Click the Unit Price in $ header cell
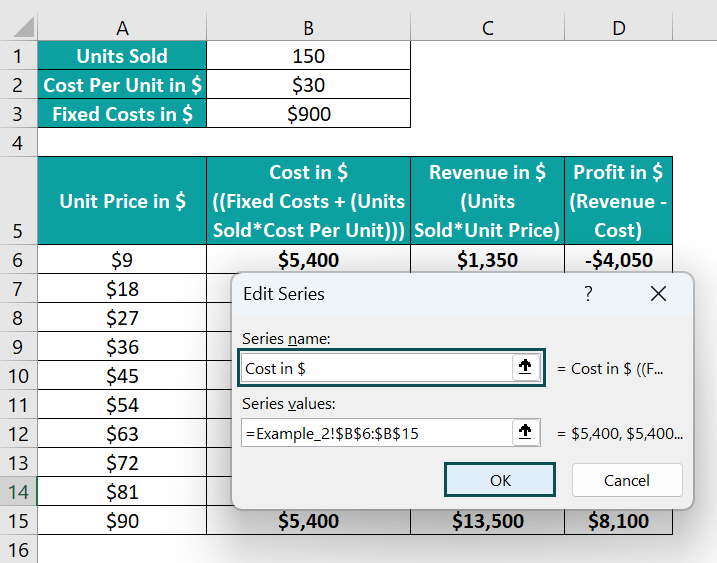Viewport: 717px width, 563px height. click(122, 201)
